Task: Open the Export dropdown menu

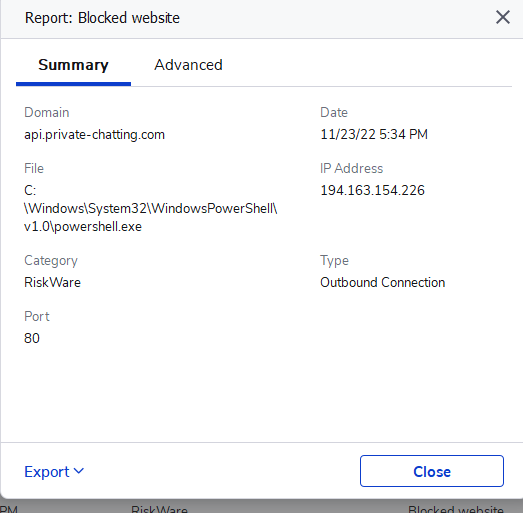Action: point(54,471)
